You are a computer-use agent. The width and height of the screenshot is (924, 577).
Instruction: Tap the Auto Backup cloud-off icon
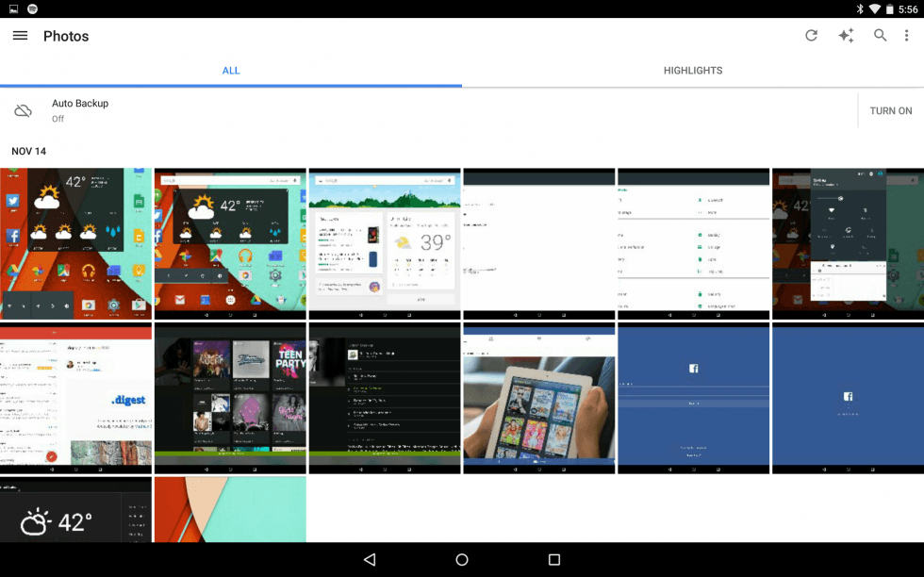point(24,111)
